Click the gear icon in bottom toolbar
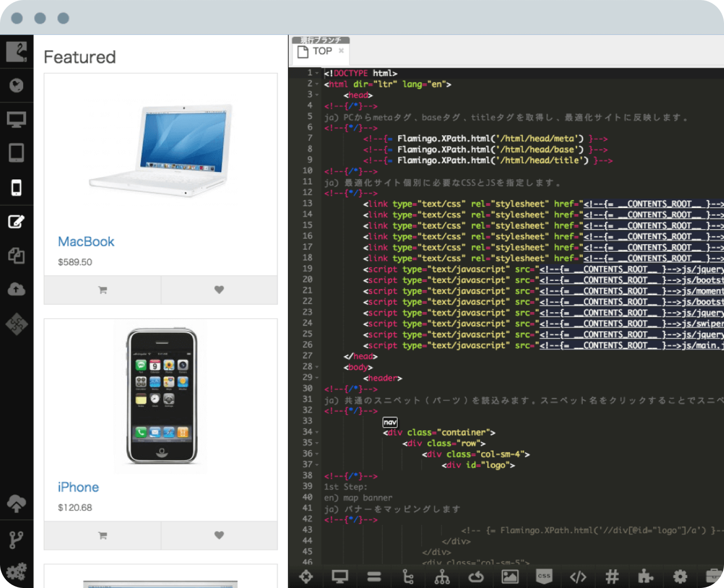724x588 pixels. (680, 576)
